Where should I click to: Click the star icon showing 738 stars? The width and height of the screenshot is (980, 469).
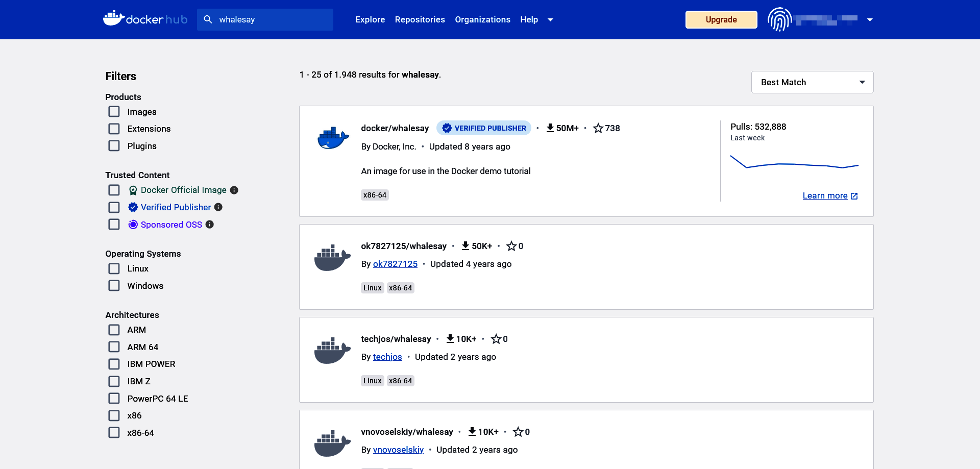coord(597,128)
